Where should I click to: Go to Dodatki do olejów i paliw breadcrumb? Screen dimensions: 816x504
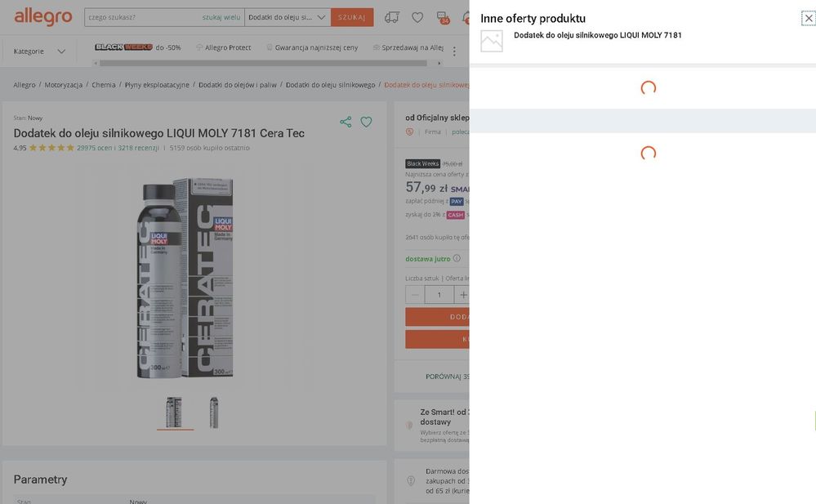click(x=238, y=85)
